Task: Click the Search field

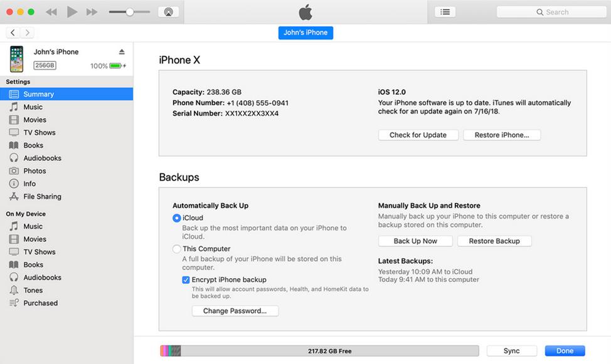Action: tap(551, 12)
